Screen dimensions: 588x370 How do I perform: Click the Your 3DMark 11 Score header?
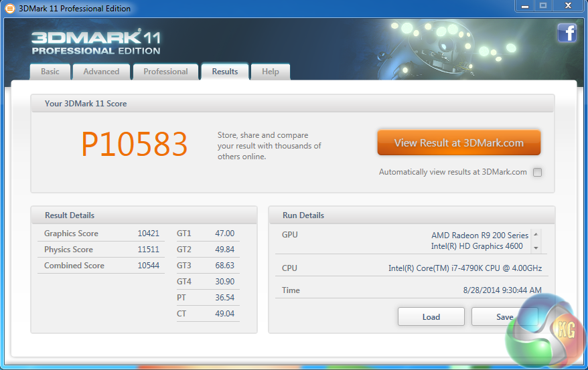click(x=293, y=103)
